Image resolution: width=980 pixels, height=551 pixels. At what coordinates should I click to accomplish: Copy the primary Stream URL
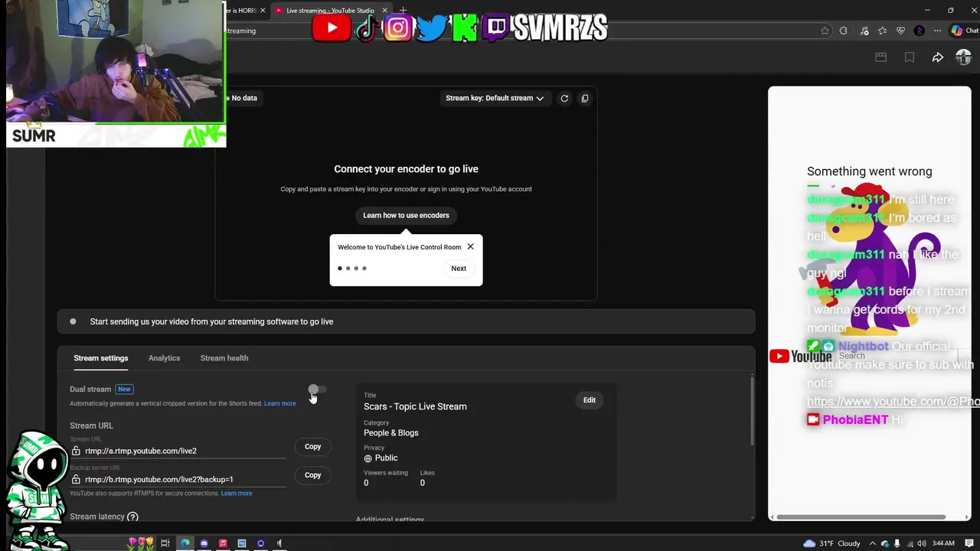point(312,447)
